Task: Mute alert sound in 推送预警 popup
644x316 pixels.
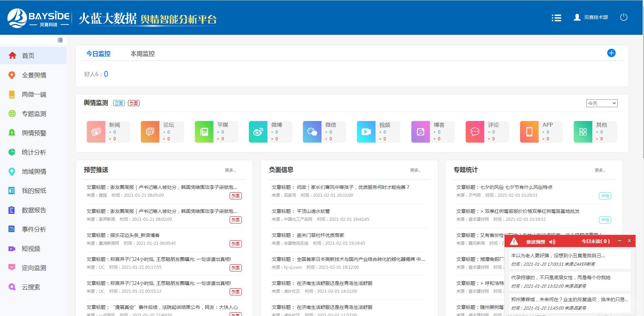Action: (552, 242)
